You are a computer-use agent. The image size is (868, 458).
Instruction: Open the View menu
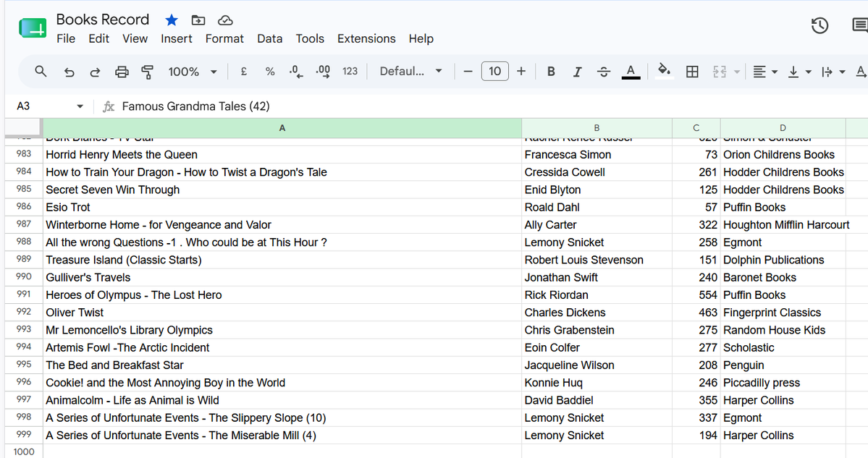pos(135,39)
